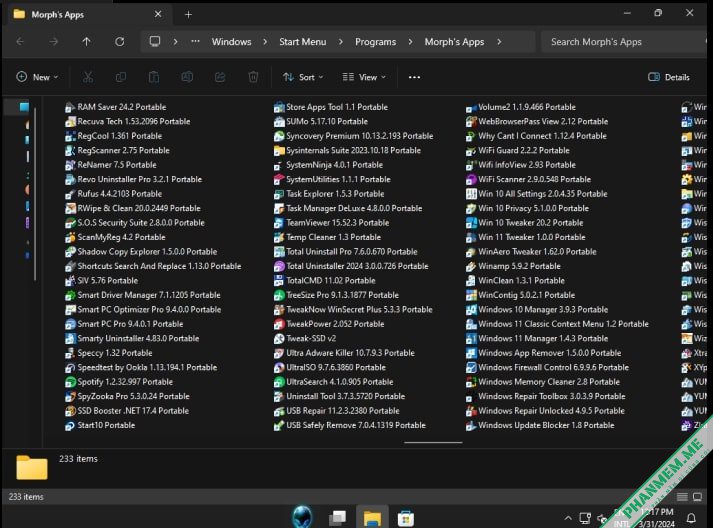Go forward with the right arrow

(54, 42)
